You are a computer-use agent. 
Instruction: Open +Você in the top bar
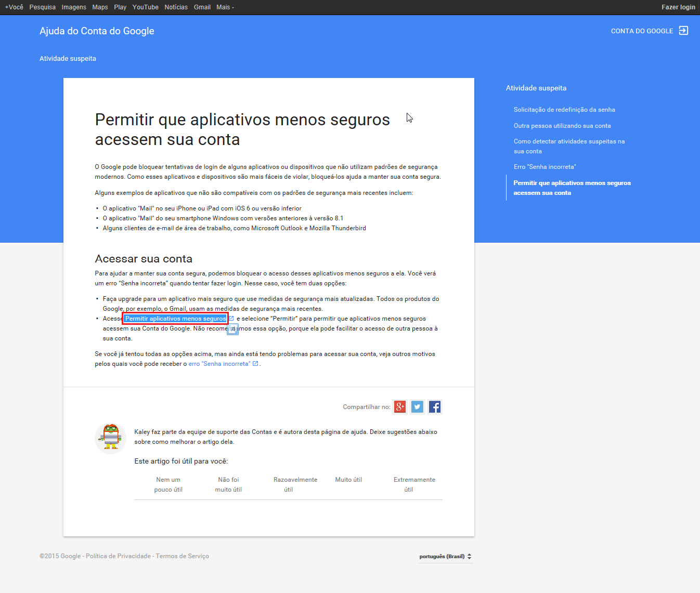coord(14,7)
